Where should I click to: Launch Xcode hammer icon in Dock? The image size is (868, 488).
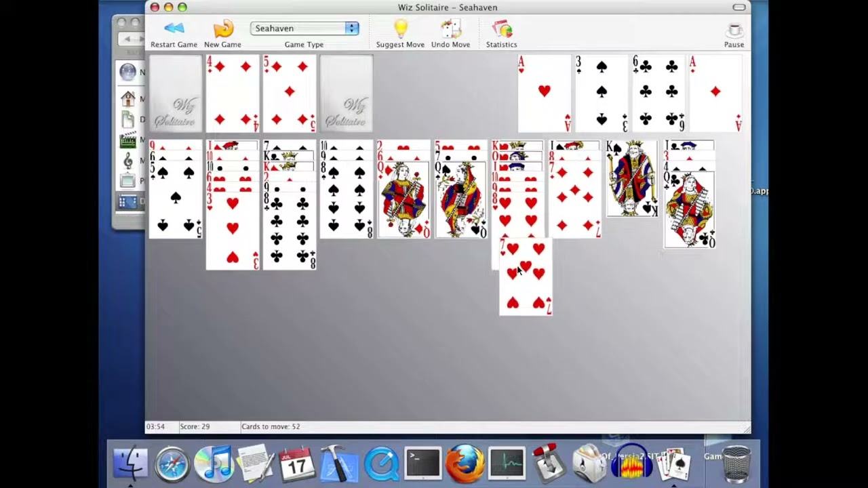pyautogui.click(x=339, y=464)
